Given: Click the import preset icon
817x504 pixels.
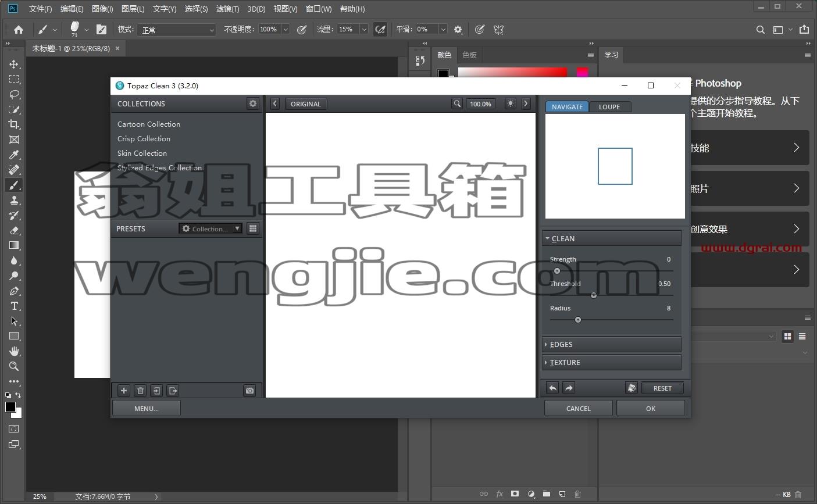Looking at the screenshot, I should click(156, 391).
